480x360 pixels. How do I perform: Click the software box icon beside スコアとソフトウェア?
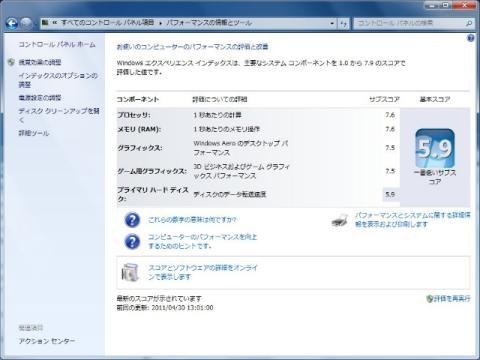tap(130, 272)
